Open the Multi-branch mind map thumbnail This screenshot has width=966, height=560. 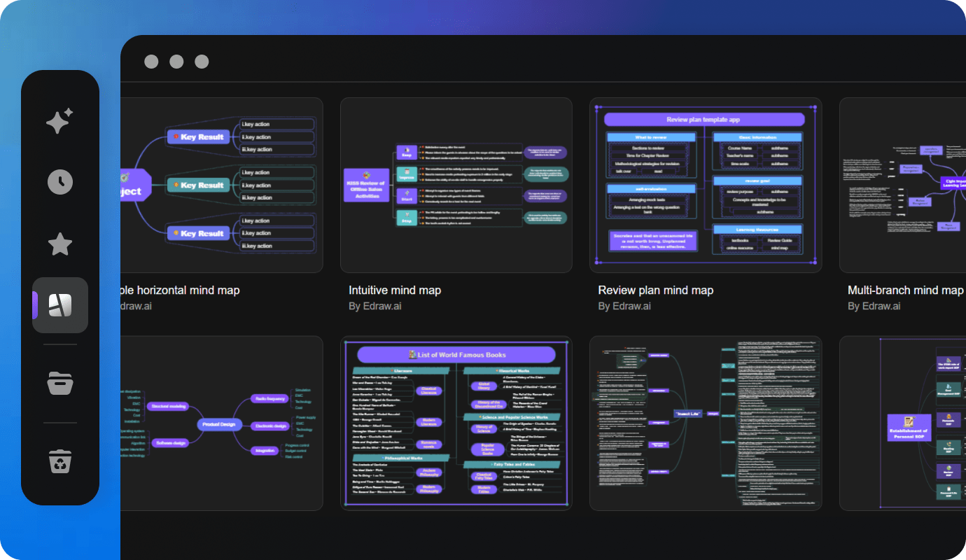coord(903,185)
